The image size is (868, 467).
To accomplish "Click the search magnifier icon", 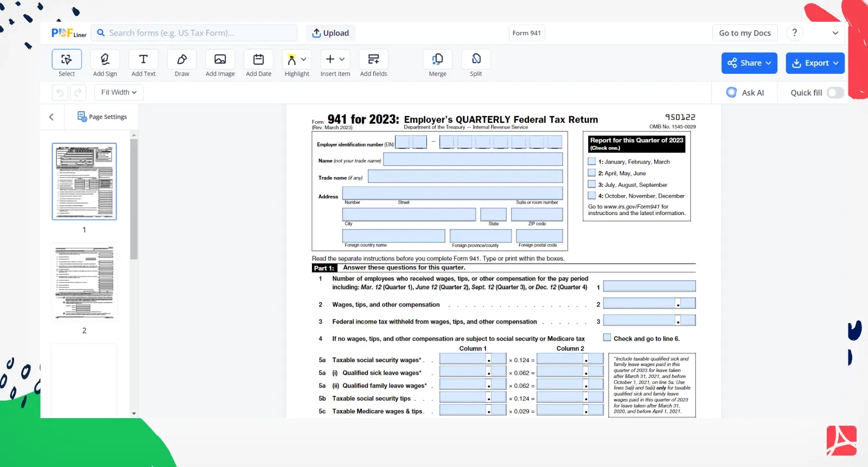I will (x=101, y=33).
